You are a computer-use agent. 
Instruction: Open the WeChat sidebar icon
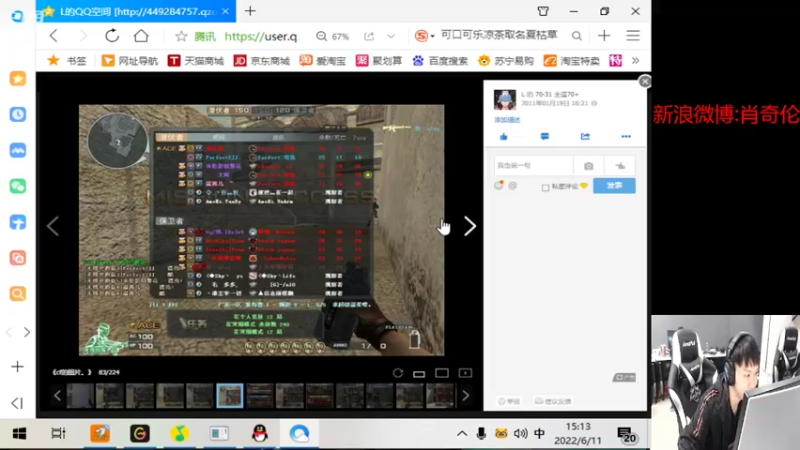pos(18,186)
